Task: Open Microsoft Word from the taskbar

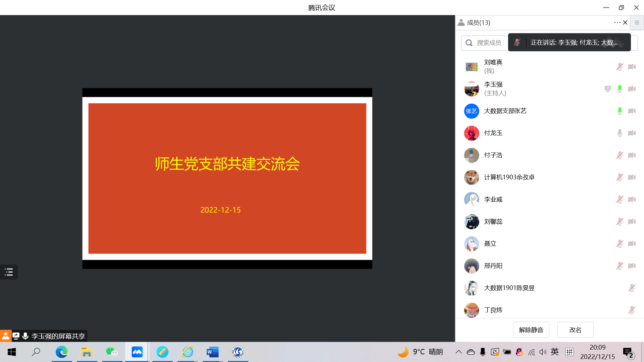Action: click(x=212, y=352)
